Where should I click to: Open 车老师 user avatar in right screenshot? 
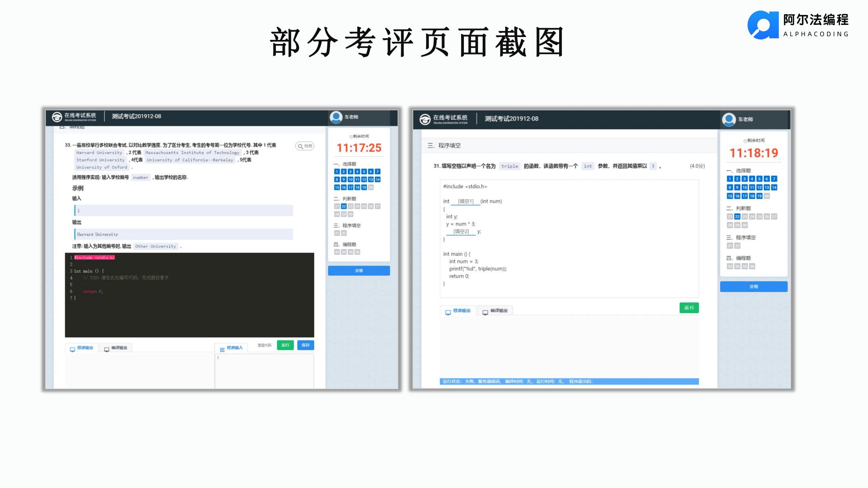[729, 120]
